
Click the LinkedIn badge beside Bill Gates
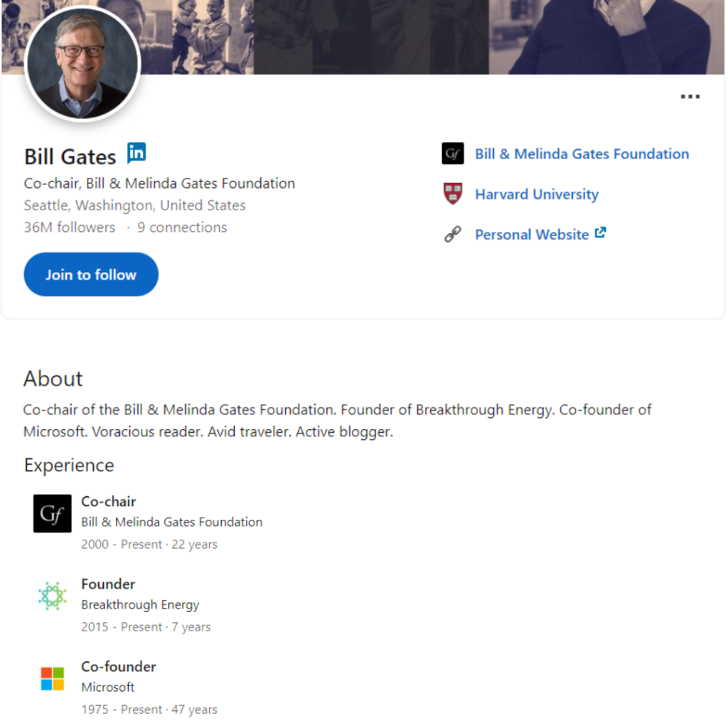[x=136, y=153]
